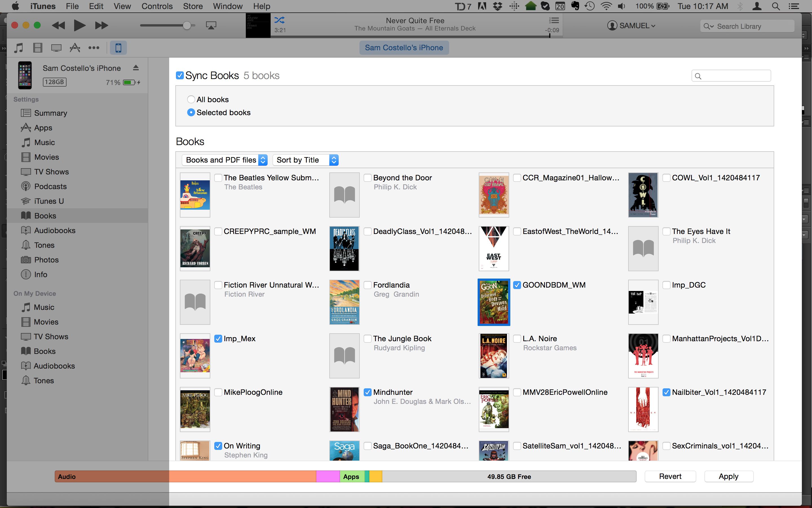Skip to the previous track
This screenshot has height=508, width=812.
(59, 25)
